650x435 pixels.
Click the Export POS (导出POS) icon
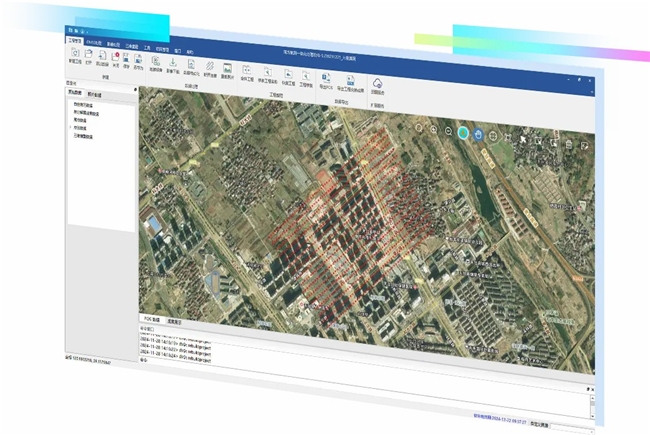coord(324,79)
